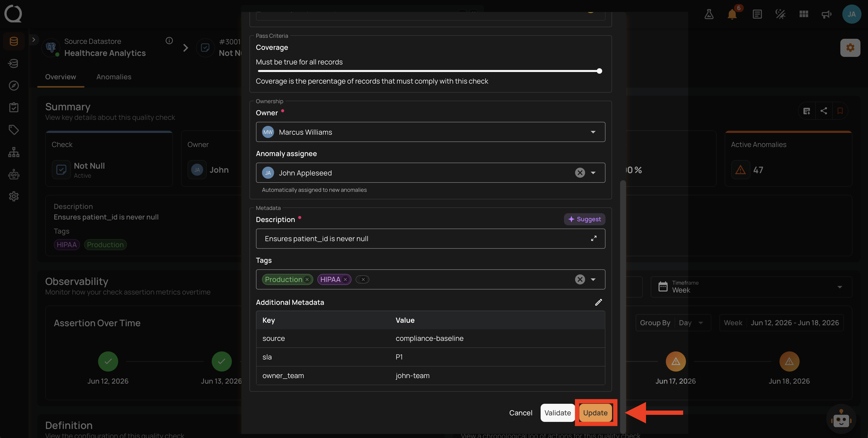This screenshot has height=438, width=868.
Task: Click the megaphone announcements icon
Action: click(827, 14)
